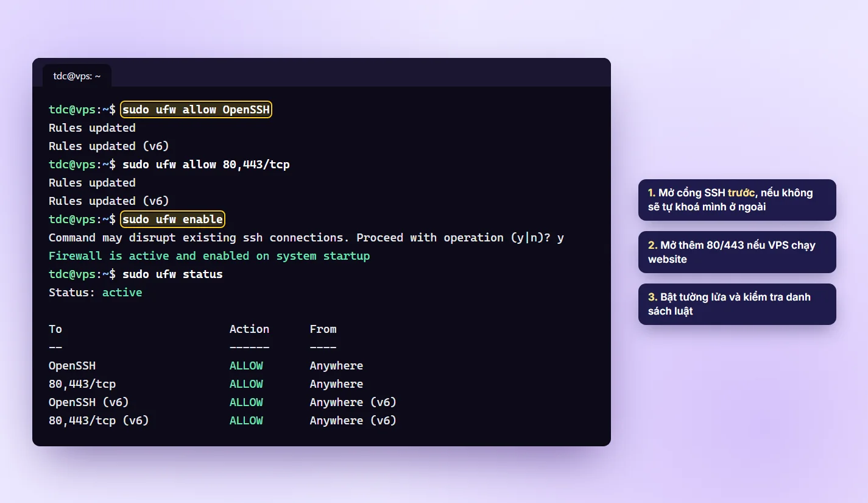Click the "Status: active" output line
Image resolution: width=868 pixels, height=503 pixels.
[x=96, y=293]
